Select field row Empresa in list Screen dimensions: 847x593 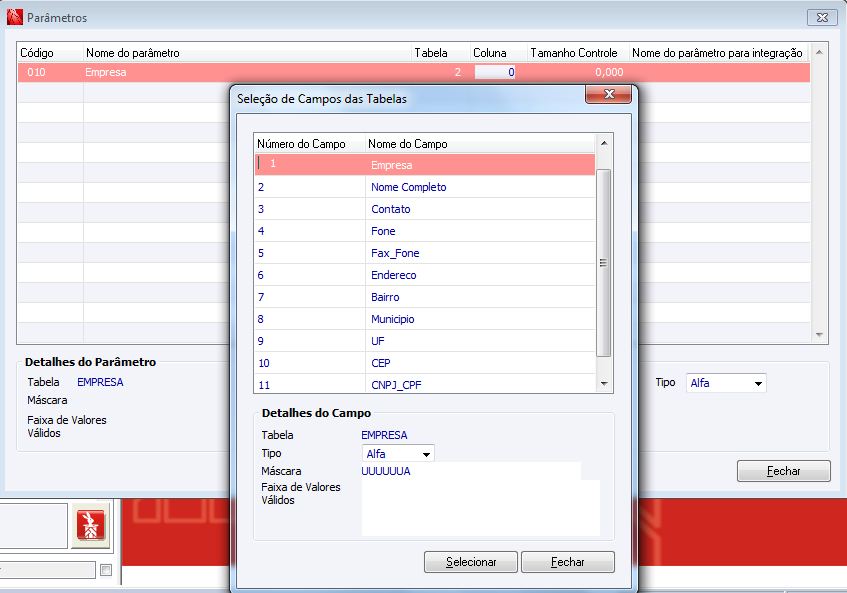(x=425, y=165)
